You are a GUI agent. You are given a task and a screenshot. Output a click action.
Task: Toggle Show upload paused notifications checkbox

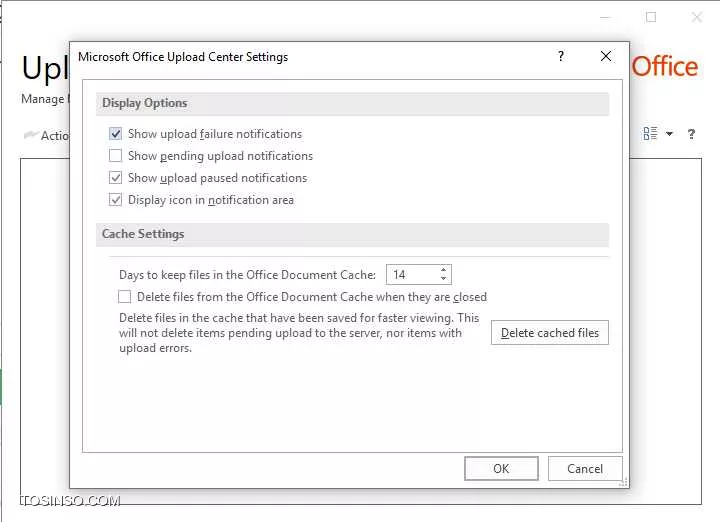[x=116, y=178]
